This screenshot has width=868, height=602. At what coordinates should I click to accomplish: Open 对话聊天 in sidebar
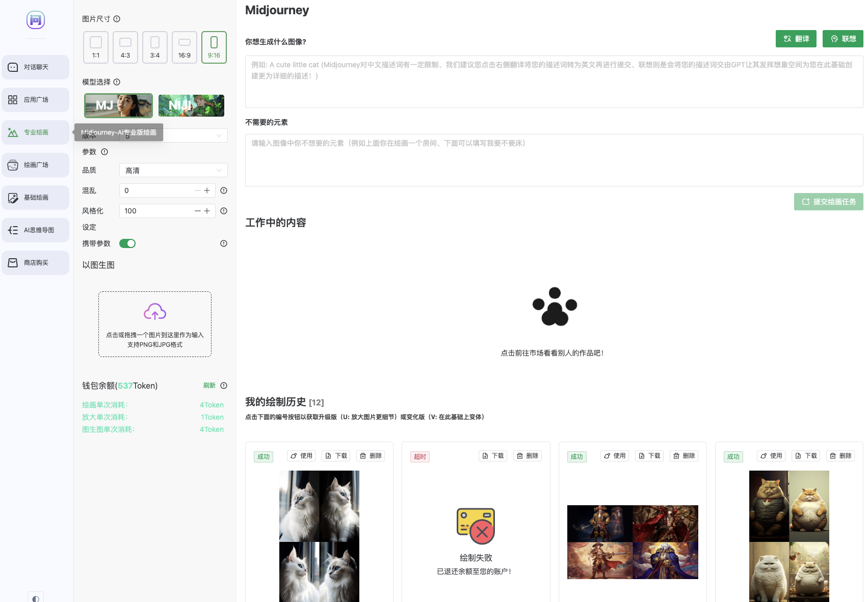[x=36, y=67]
